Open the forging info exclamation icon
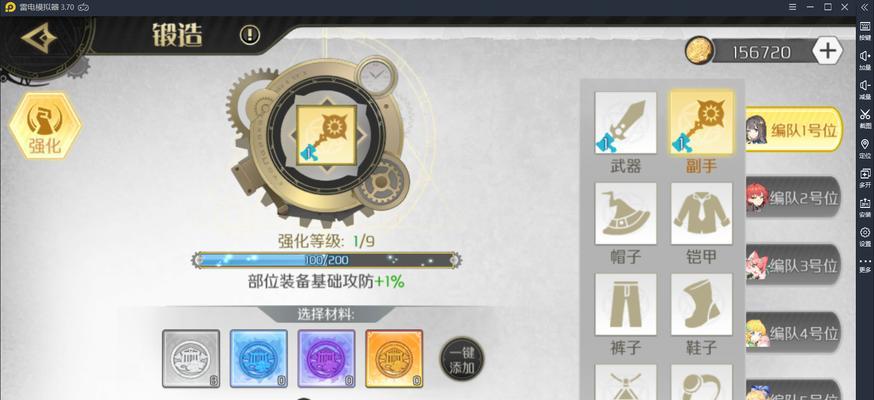The width and height of the screenshot is (874, 400). pos(250,35)
